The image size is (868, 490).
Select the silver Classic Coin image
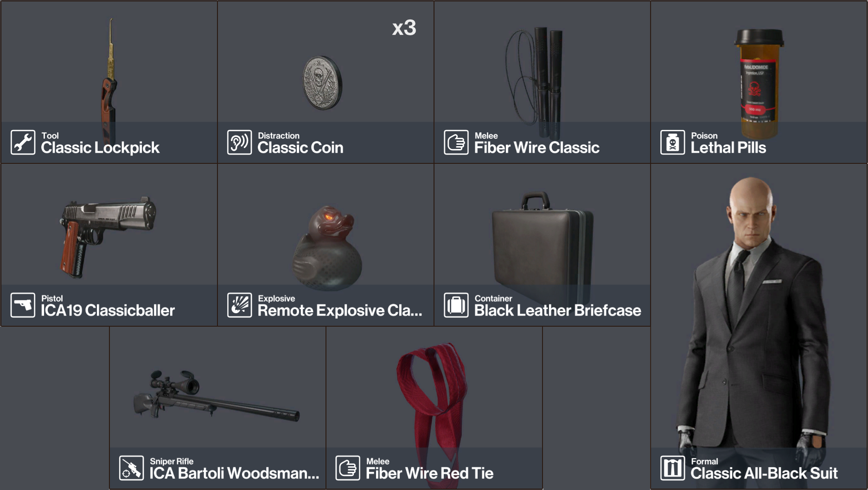pyautogui.click(x=323, y=83)
